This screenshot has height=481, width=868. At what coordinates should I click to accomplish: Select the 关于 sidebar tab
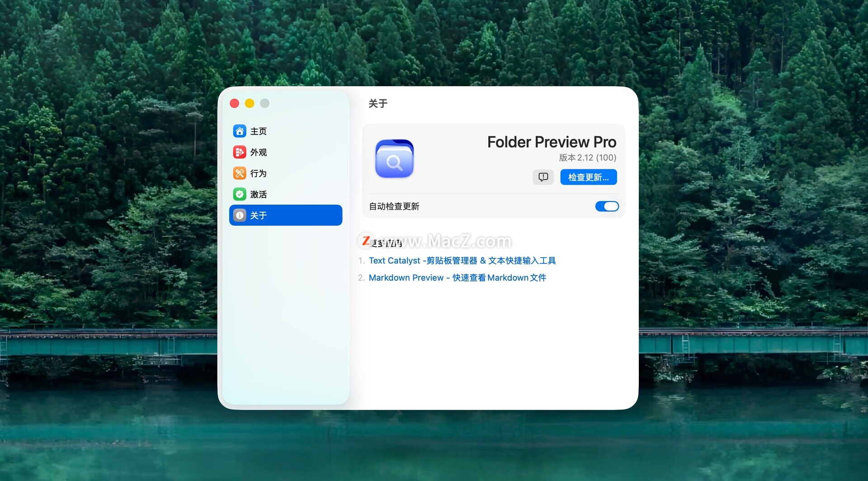click(286, 215)
